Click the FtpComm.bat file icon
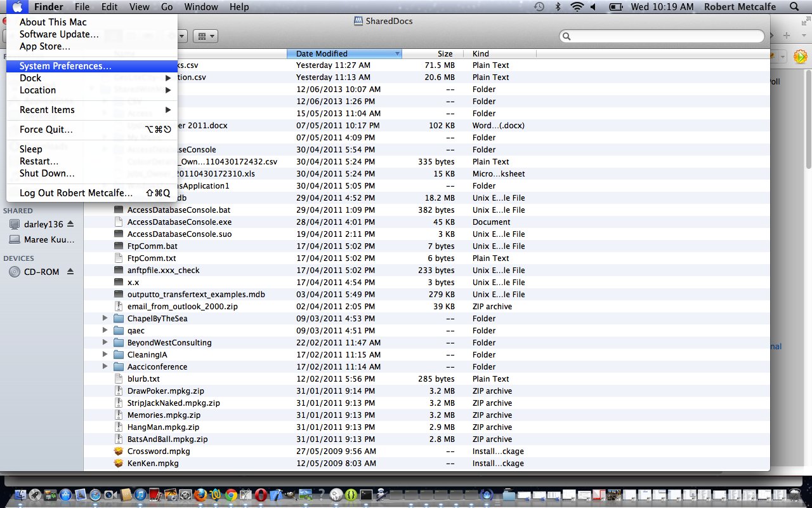The width and height of the screenshot is (812, 508). click(x=118, y=246)
